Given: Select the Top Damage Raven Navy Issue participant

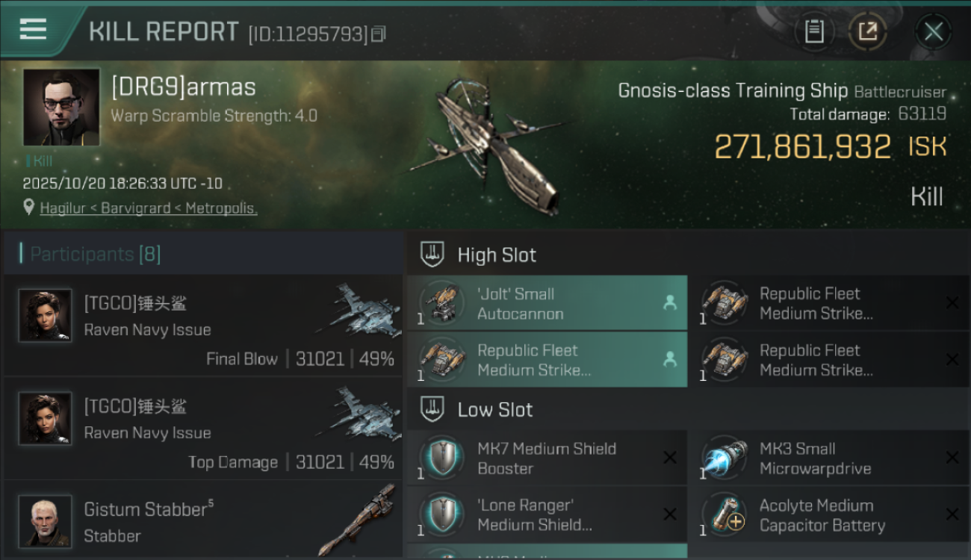Looking at the screenshot, I should (203, 432).
